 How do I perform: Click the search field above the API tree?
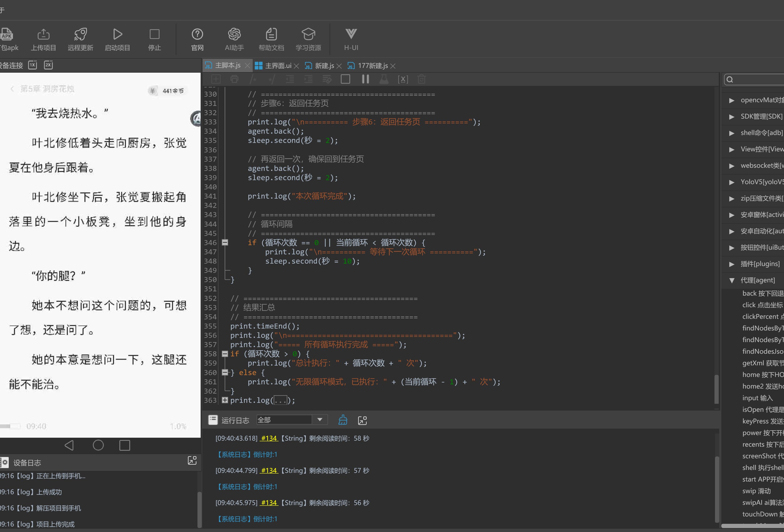(754, 80)
